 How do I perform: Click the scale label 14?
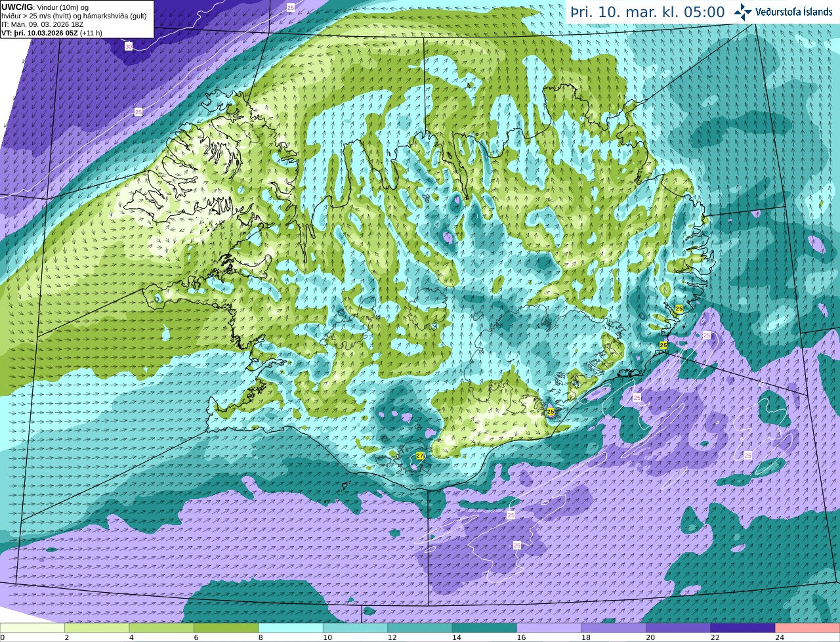[457, 637]
